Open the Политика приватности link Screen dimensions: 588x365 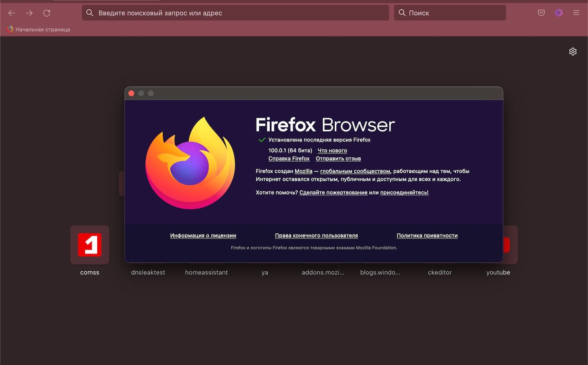(427, 235)
